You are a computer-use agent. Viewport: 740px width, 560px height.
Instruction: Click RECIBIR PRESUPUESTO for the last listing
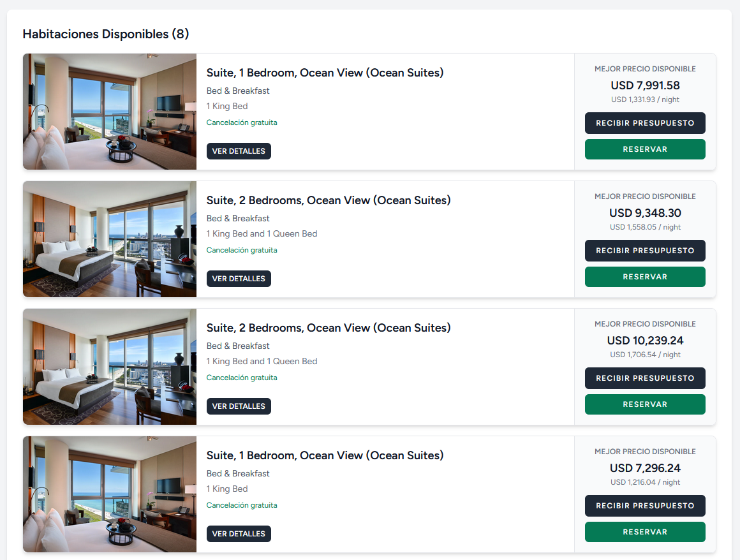click(645, 505)
